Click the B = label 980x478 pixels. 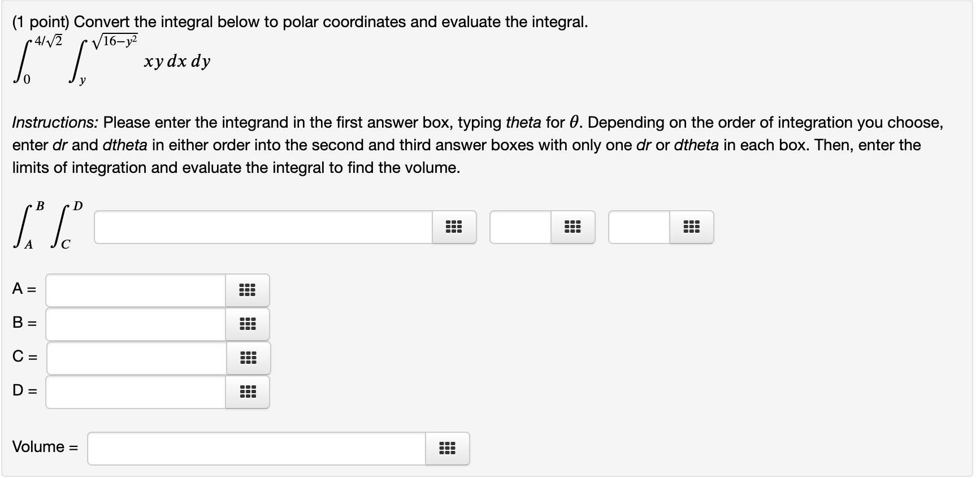click(x=24, y=324)
